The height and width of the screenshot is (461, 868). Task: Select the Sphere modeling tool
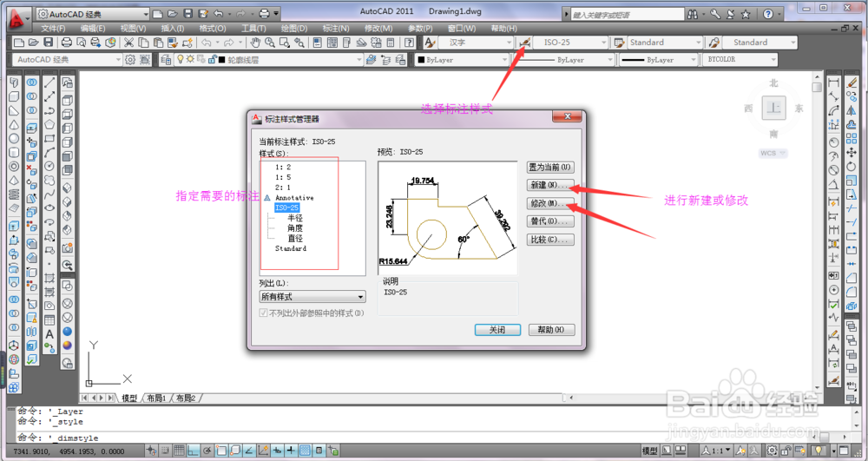click(14, 138)
